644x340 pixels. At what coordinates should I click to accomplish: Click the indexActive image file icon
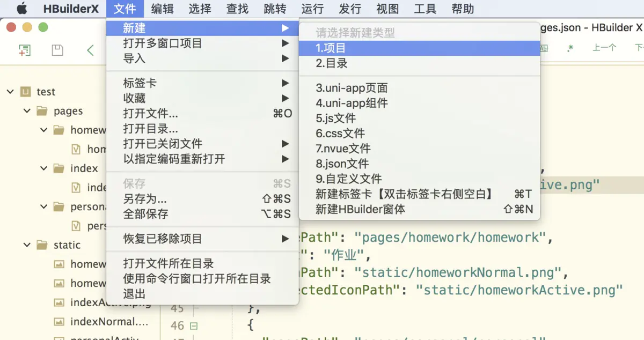(x=60, y=302)
